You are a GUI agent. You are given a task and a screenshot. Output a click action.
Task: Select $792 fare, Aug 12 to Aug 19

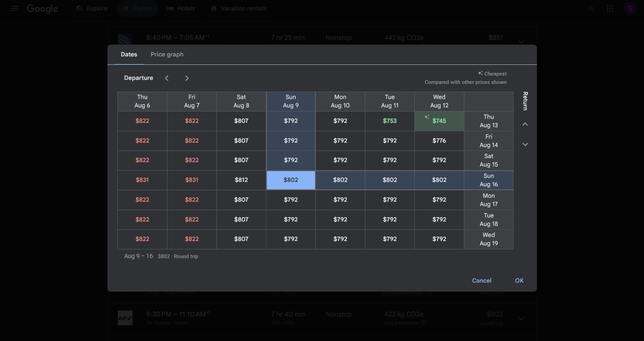pyautogui.click(x=439, y=239)
